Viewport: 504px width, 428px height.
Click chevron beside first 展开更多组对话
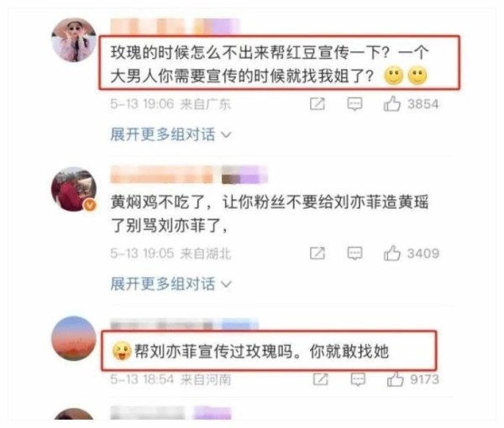click(226, 135)
